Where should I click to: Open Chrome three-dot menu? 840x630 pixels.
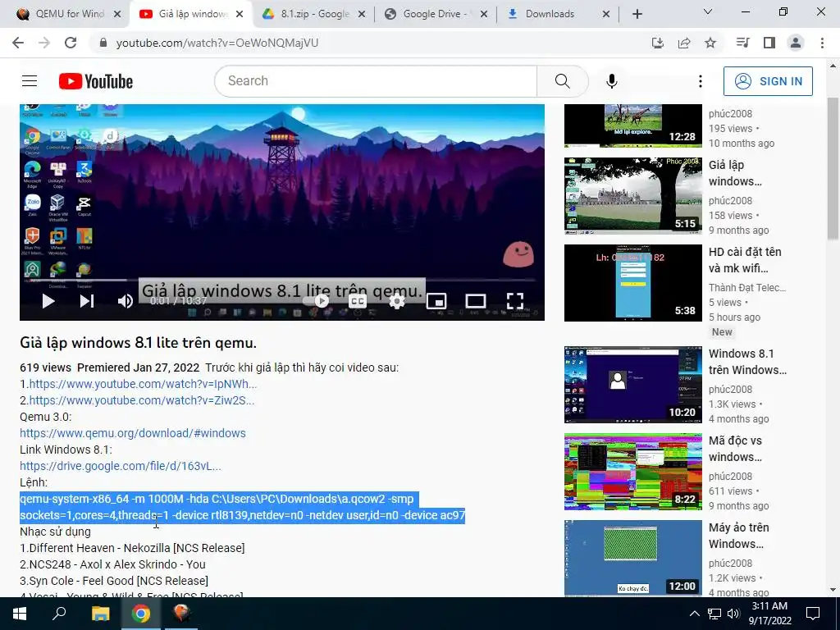point(822,43)
